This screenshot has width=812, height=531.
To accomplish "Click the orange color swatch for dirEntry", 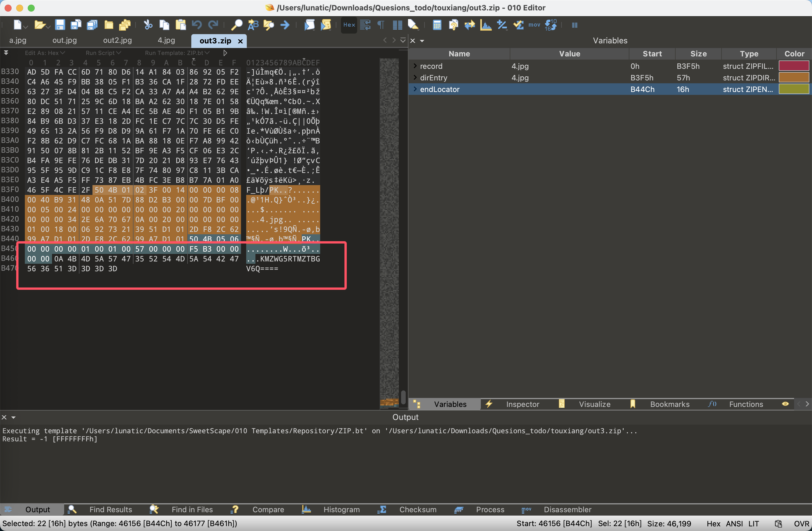I will 794,78.
